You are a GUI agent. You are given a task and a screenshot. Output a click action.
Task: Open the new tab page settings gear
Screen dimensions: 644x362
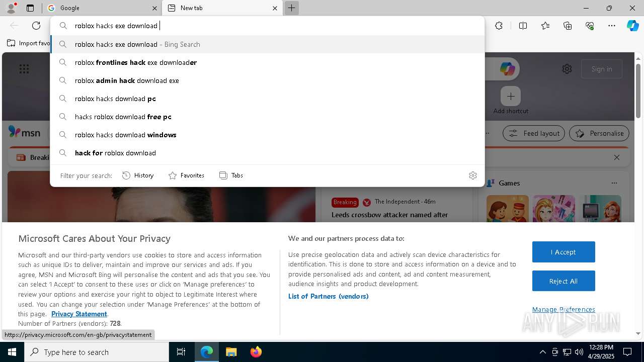pos(567,69)
